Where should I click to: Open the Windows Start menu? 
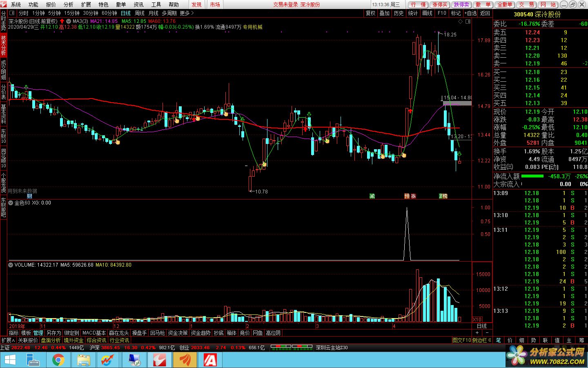pyautogui.click(x=10, y=360)
